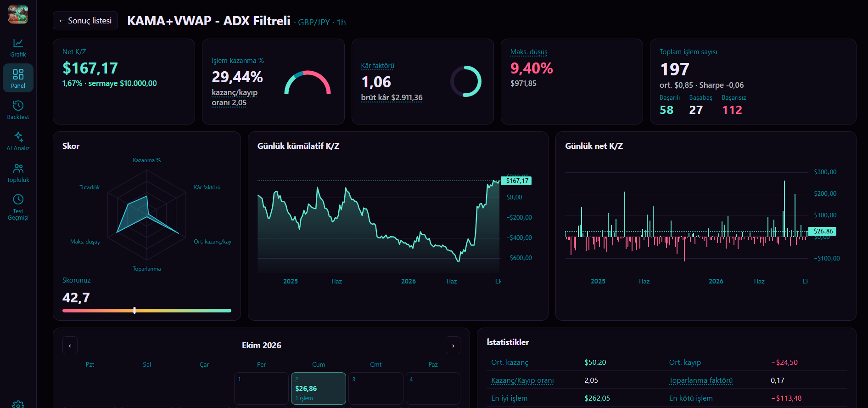Open Test Geçmişi in sidebar
Viewport: 868px width, 408px height.
(18, 207)
